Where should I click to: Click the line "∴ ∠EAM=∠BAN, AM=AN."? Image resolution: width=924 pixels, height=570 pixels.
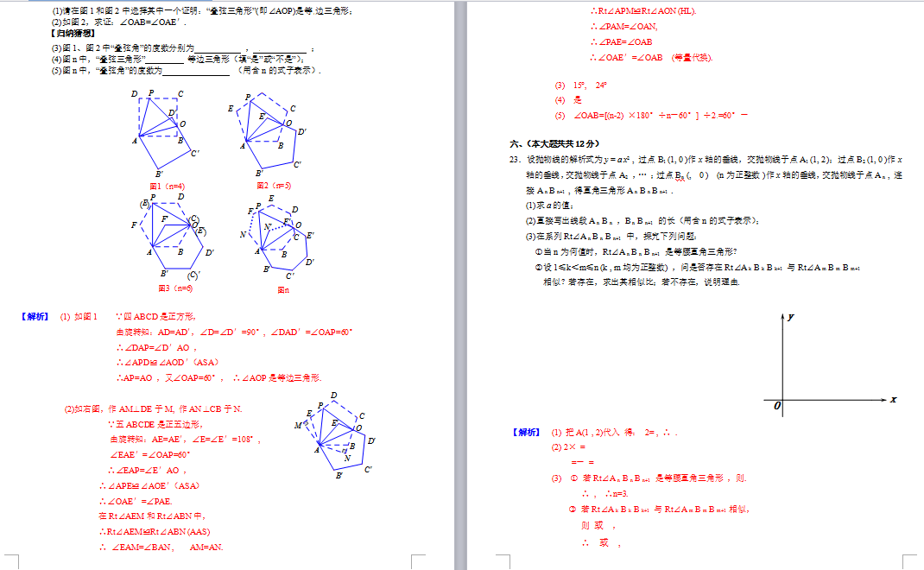coord(161,547)
